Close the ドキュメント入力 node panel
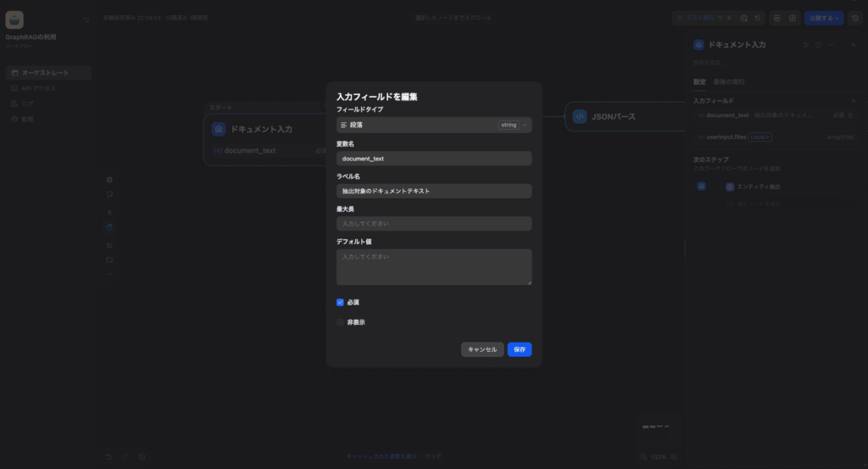This screenshot has width=868, height=469. [x=853, y=45]
